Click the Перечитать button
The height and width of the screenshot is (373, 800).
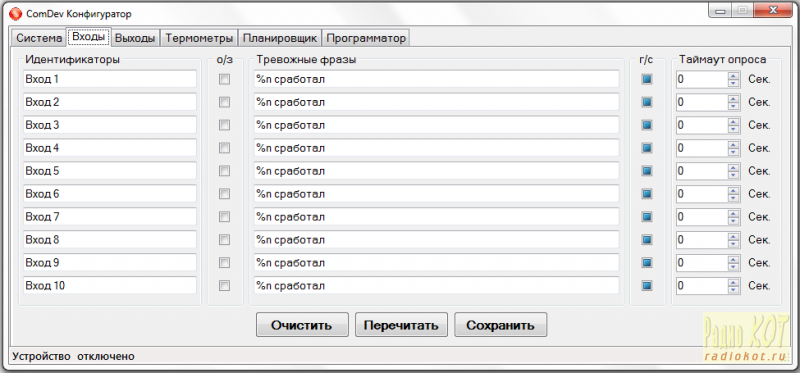(402, 326)
